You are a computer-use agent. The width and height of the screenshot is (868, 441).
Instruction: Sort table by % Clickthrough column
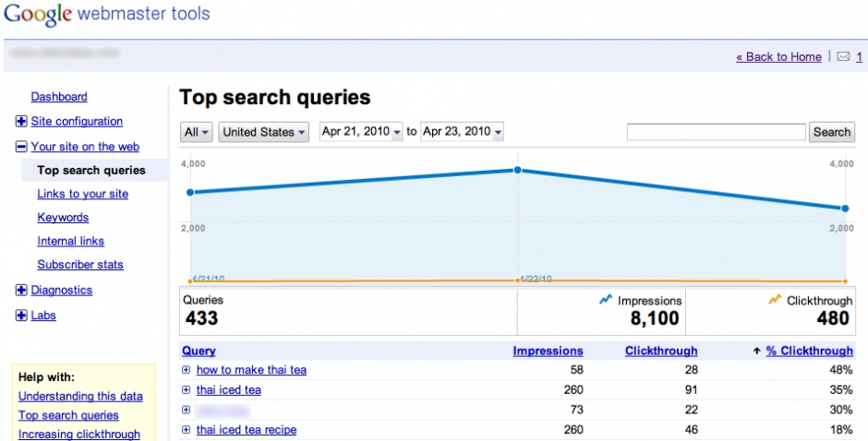point(809,351)
